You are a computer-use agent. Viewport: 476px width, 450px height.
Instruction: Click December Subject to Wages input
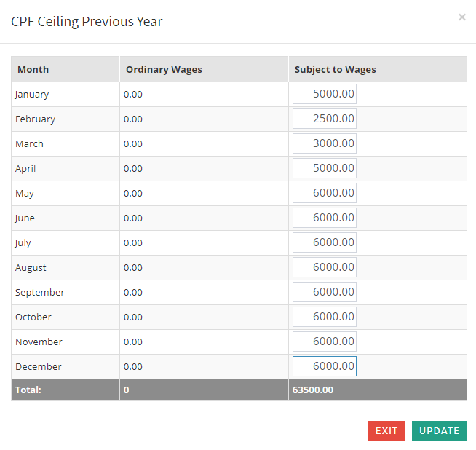tap(325, 366)
